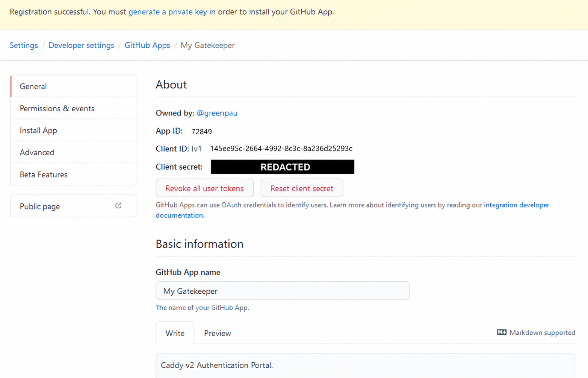Open the Beta Features section
The image size is (588, 378).
[74, 174]
